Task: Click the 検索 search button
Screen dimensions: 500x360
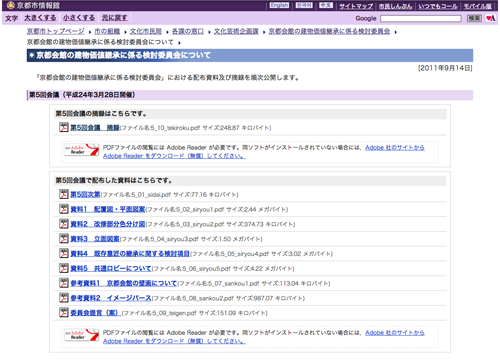Action: click(474, 18)
